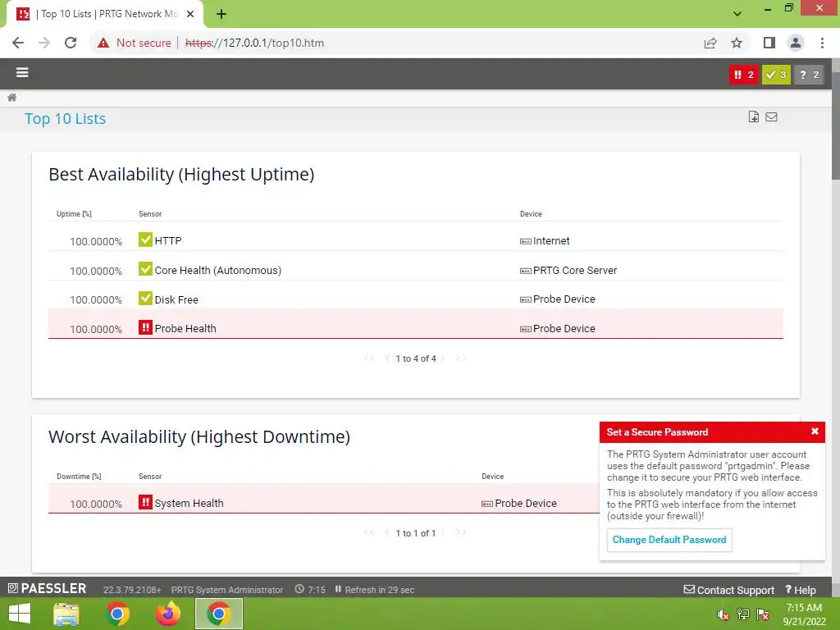Open the Help link in footer
Screen dimensions: 840x630
801,590
